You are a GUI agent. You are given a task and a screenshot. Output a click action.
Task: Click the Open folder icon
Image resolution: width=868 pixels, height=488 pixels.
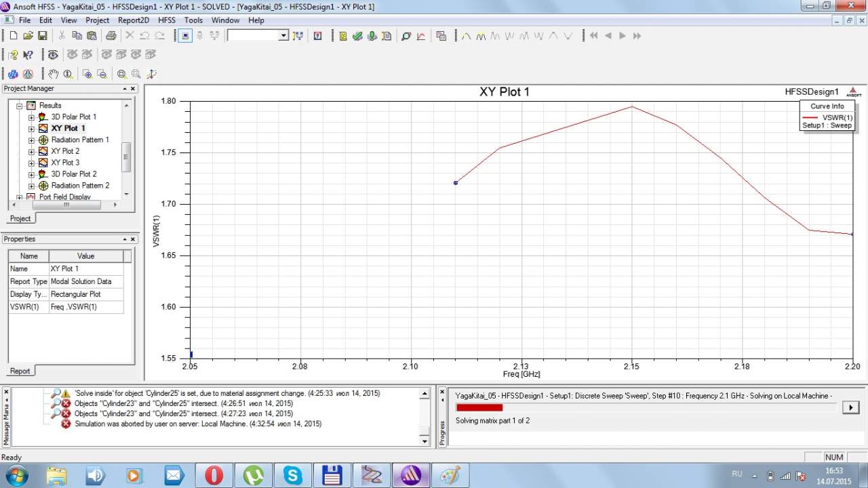28,36
